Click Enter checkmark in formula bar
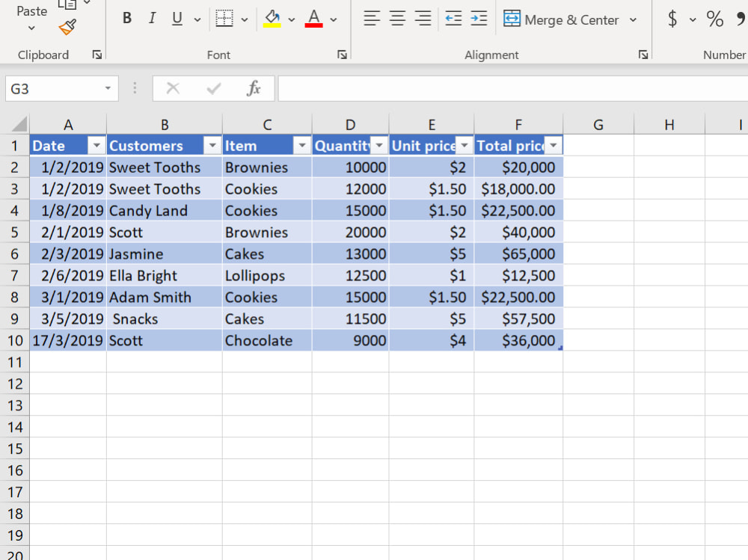Viewport: 748px width, 560px height. coord(214,88)
